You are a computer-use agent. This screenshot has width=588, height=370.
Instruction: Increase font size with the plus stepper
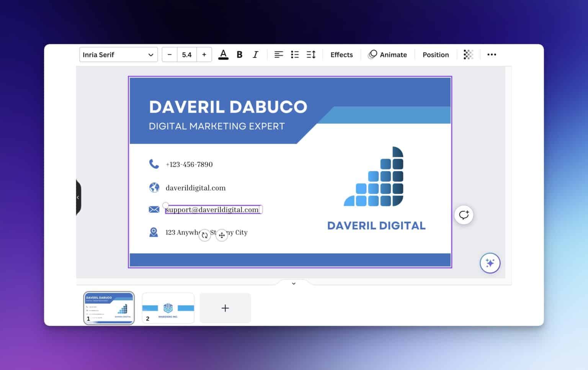point(204,54)
